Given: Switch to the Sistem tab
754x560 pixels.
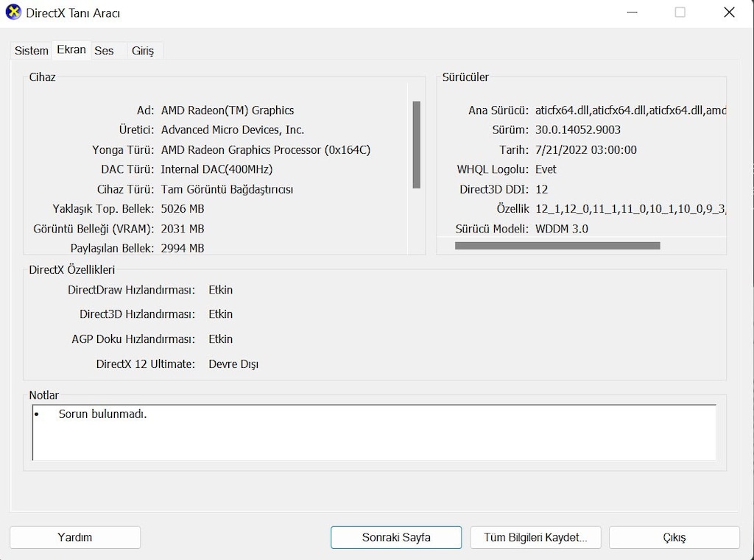Looking at the screenshot, I should click(31, 51).
